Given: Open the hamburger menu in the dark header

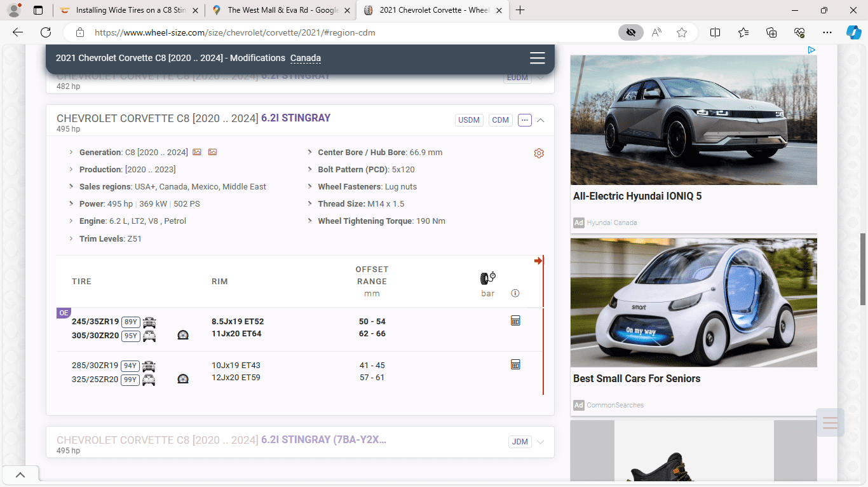Looking at the screenshot, I should [x=537, y=58].
